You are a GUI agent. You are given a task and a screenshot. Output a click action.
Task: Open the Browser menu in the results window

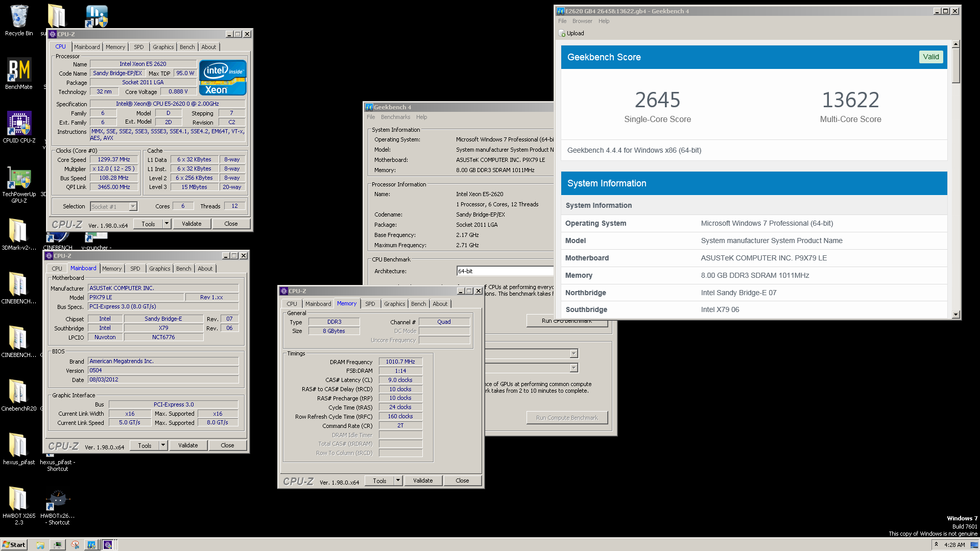(582, 21)
